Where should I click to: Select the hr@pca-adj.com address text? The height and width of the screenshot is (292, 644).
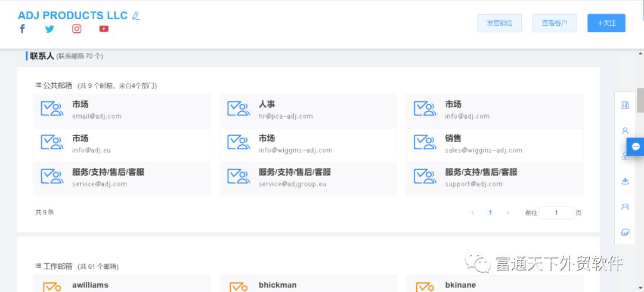286,116
